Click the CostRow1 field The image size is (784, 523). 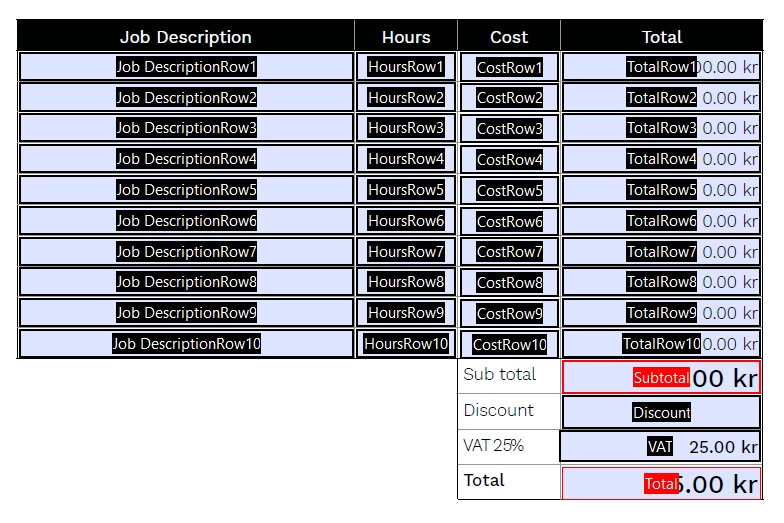point(509,67)
